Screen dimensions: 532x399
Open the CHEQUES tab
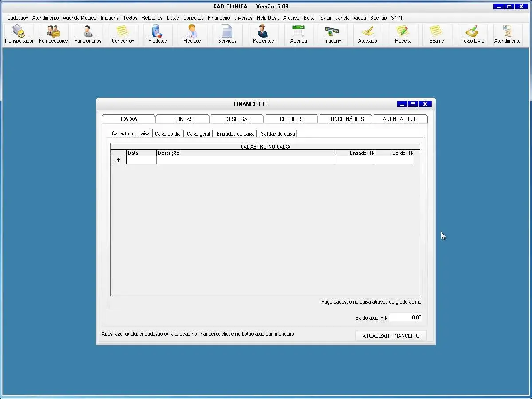point(291,119)
